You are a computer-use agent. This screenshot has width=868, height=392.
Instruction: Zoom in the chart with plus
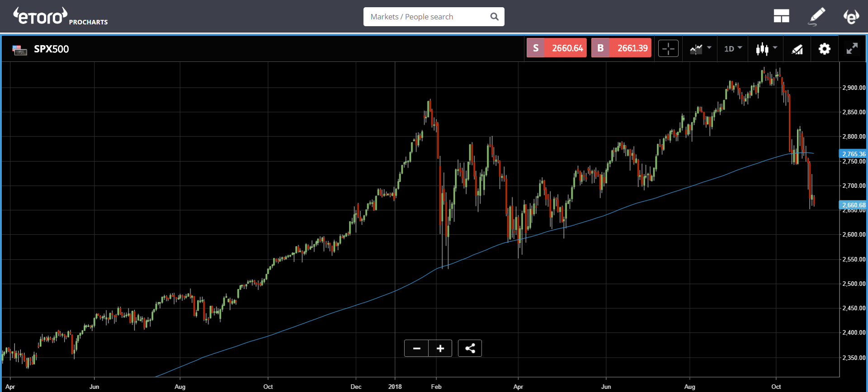coord(440,348)
